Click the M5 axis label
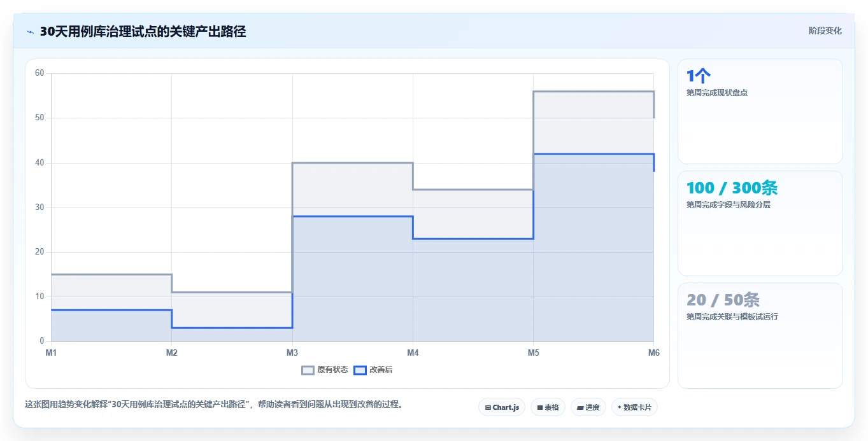This screenshot has height=441, width=868. (x=533, y=352)
